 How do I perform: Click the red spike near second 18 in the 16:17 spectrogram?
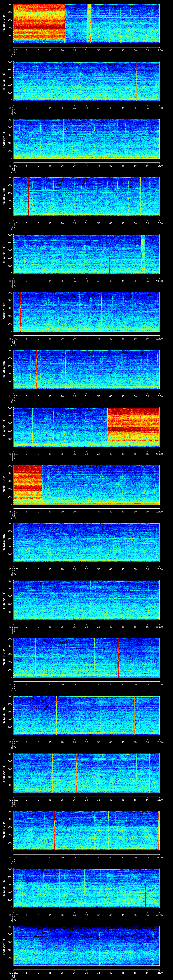[x=58, y=81]
